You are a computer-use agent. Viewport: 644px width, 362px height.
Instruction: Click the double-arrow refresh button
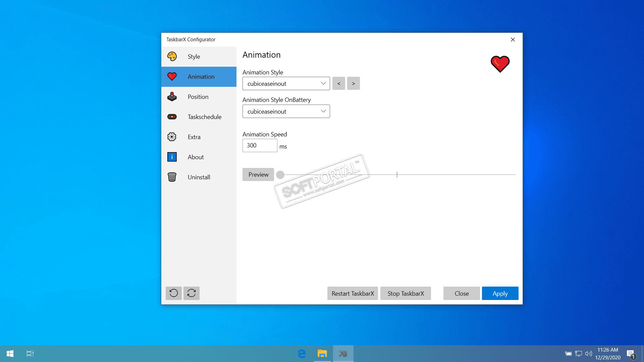coord(192,293)
